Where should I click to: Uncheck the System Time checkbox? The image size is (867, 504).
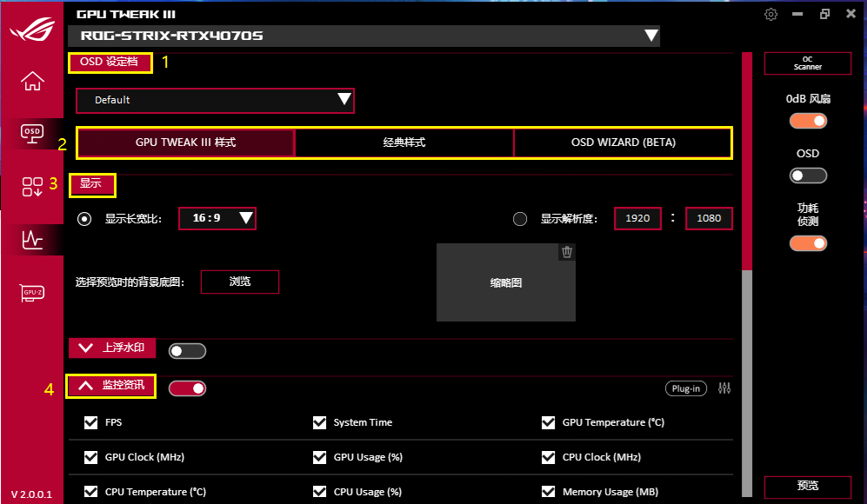(x=320, y=423)
